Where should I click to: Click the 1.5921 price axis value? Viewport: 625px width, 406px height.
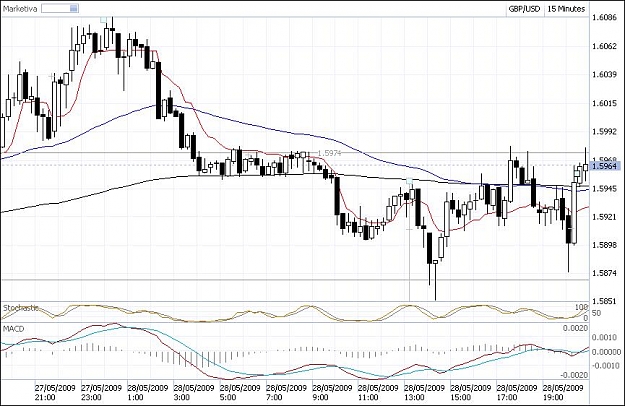pos(604,217)
